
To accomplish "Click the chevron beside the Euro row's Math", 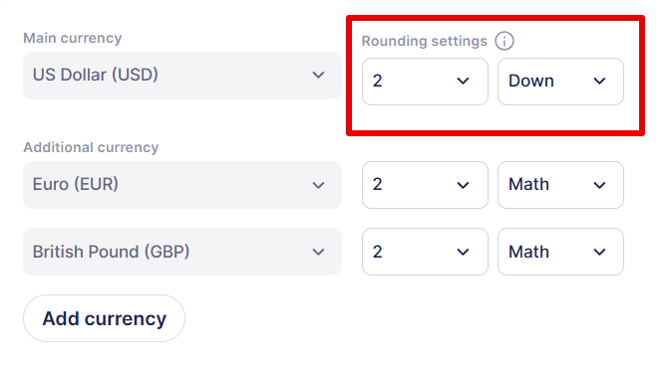I will pyautogui.click(x=599, y=185).
